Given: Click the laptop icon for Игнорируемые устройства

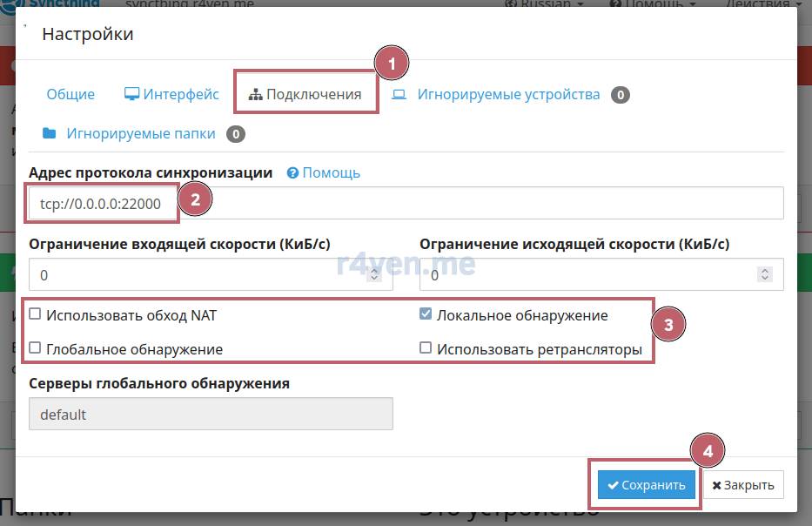Looking at the screenshot, I should pos(399,94).
